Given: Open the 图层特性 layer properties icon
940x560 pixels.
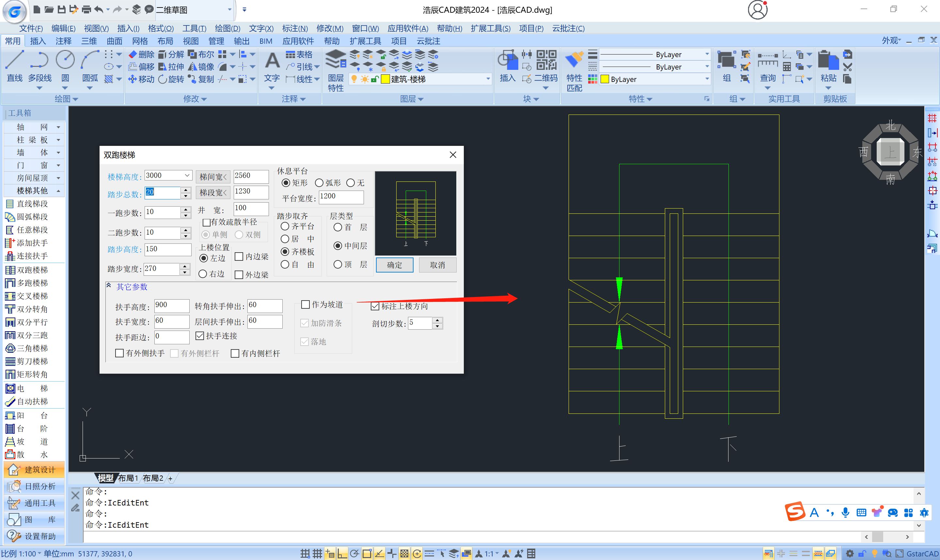Looking at the screenshot, I should point(335,60).
